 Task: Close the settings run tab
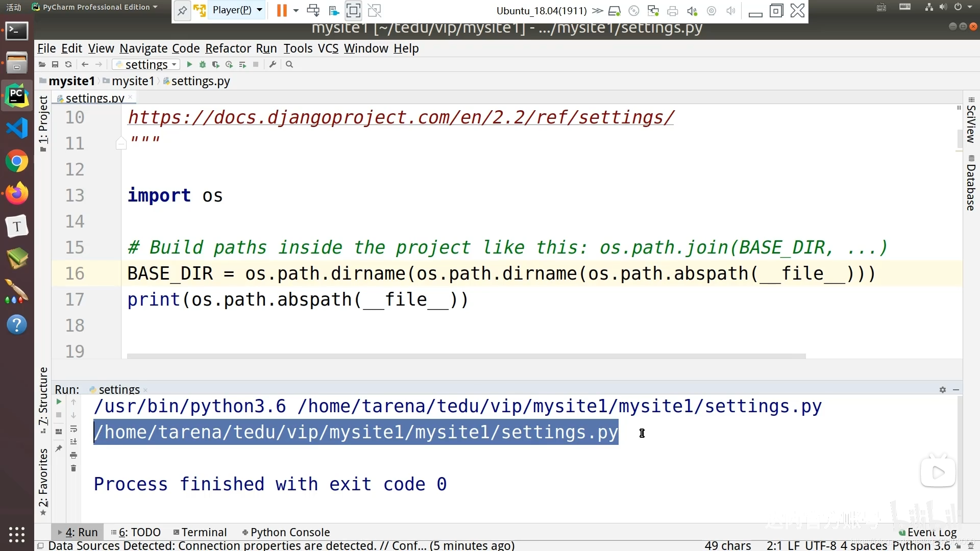pyautogui.click(x=145, y=390)
